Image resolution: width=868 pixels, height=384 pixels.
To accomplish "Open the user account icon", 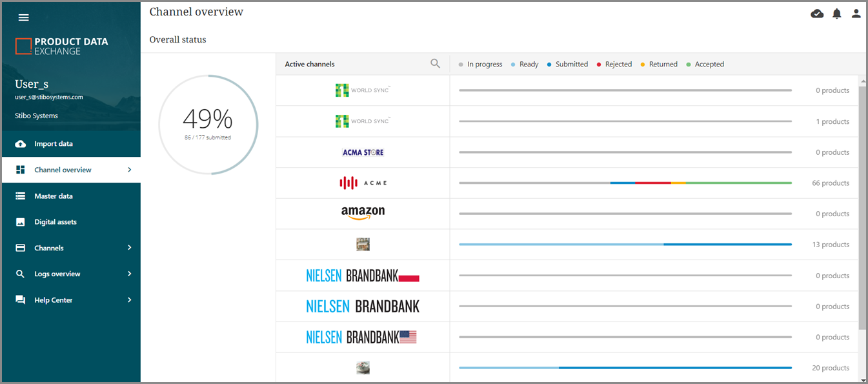I will click(x=856, y=14).
